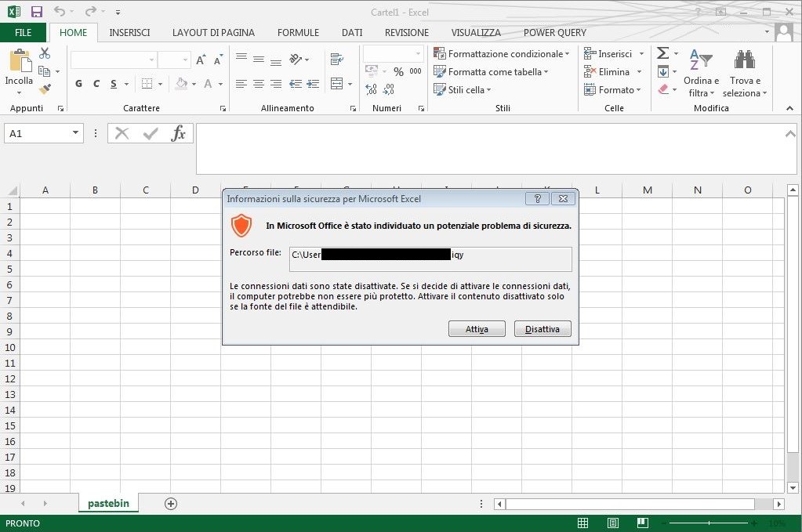The height and width of the screenshot is (532, 802).
Task: Open Trova e seleziona menu
Action: [x=745, y=73]
